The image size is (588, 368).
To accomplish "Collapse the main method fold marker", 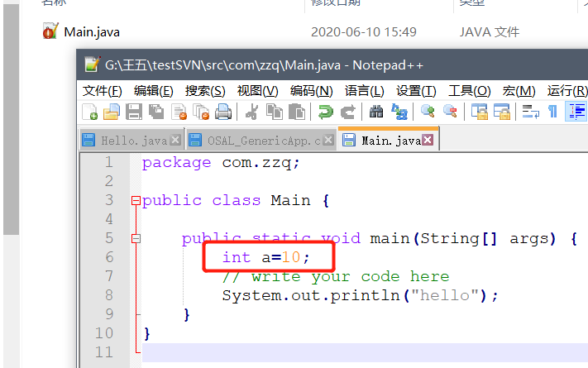I will point(136,239).
